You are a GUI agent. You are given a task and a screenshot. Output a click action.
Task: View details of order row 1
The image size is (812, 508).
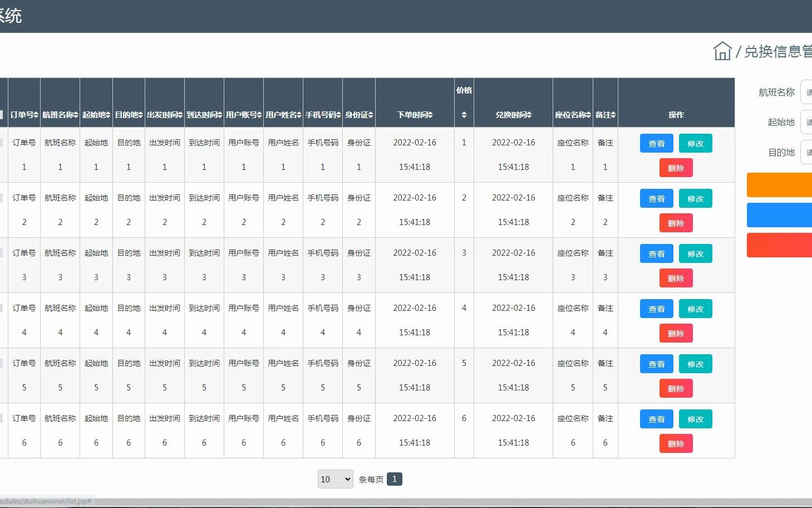[x=657, y=143]
